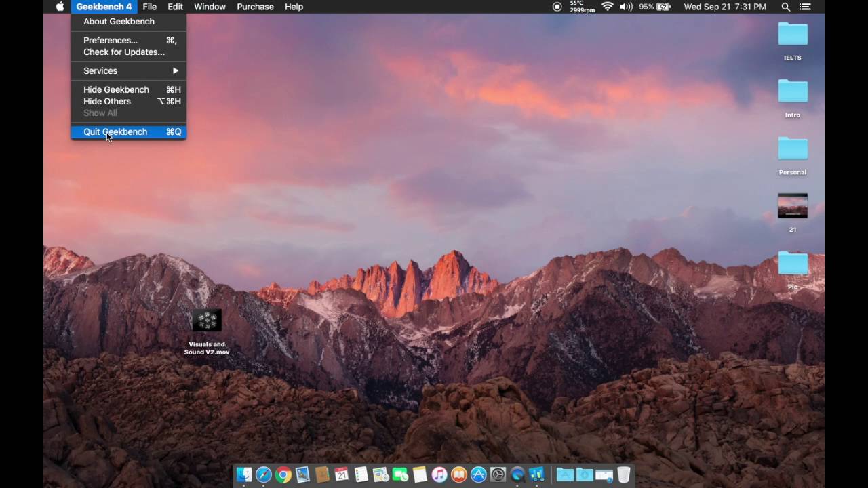
Task: Open the Edit menu
Action: [x=175, y=7]
